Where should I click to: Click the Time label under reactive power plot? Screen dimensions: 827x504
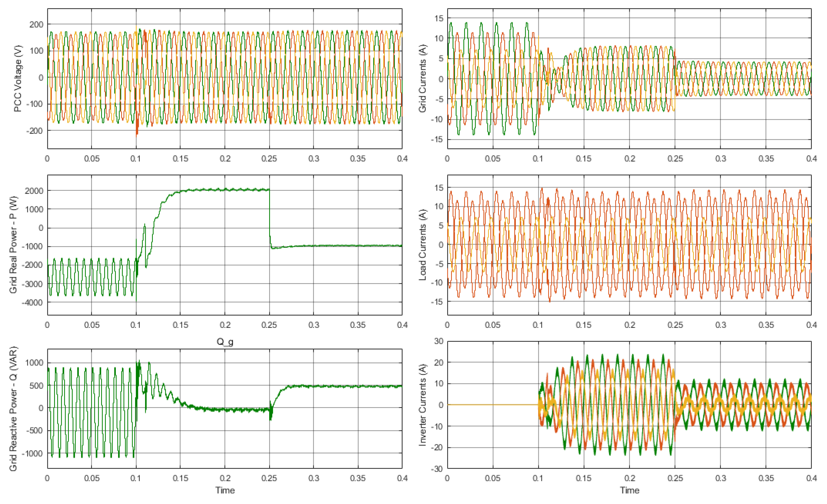[225, 490]
